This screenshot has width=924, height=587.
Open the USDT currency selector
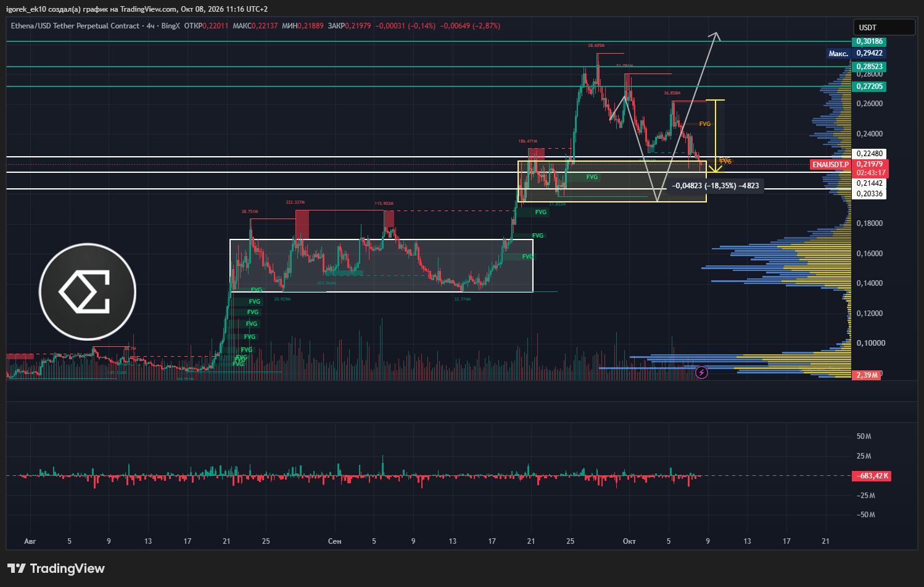click(884, 27)
